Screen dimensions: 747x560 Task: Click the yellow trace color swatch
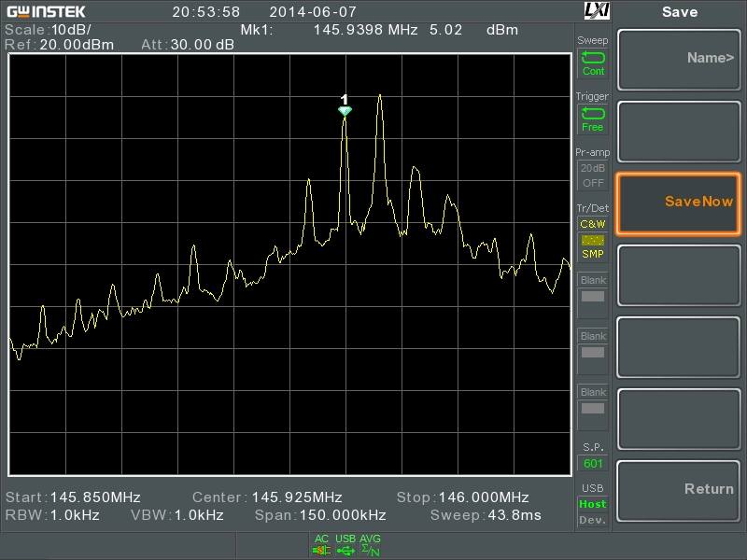[x=593, y=240]
